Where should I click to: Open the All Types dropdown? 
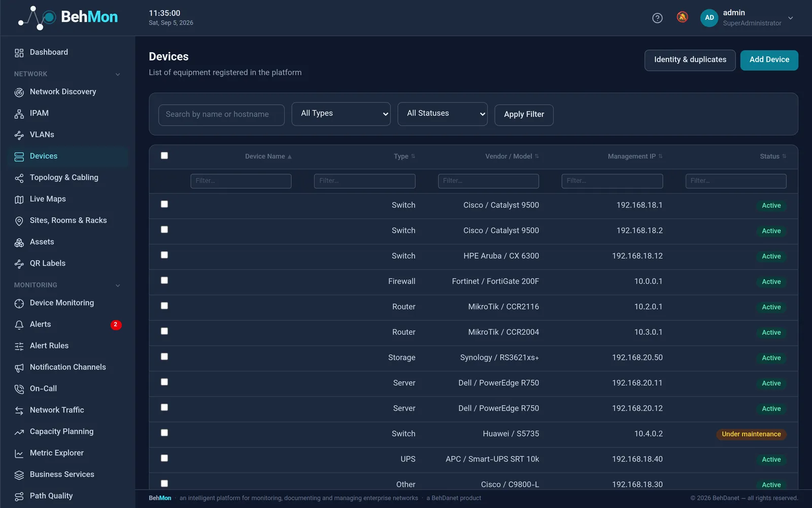[341, 114]
